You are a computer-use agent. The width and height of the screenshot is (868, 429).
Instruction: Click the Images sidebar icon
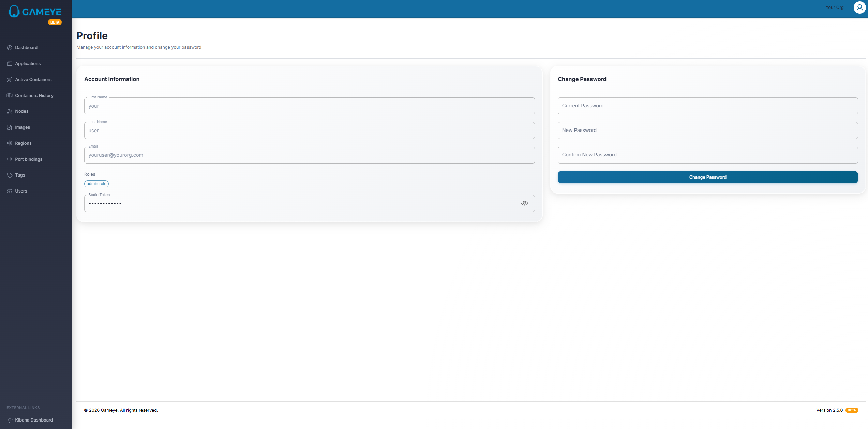[x=10, y=127]
